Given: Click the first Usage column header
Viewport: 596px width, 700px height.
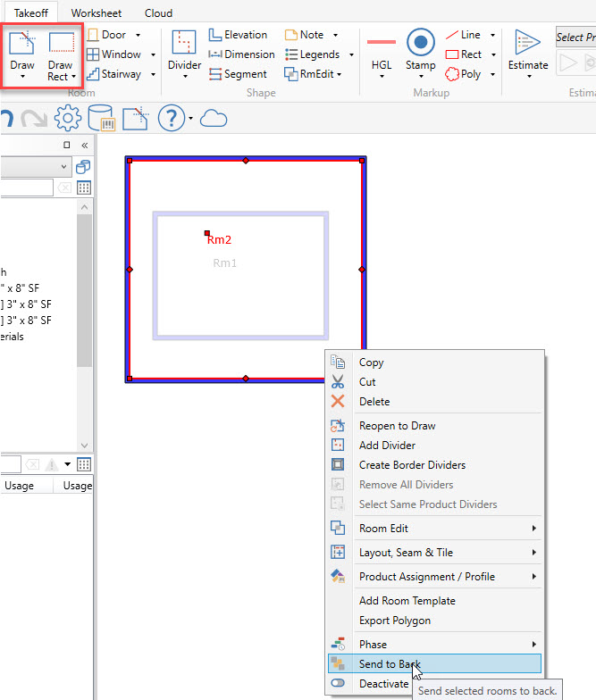Looking at the screenshot, I should (x=20, y=486).
